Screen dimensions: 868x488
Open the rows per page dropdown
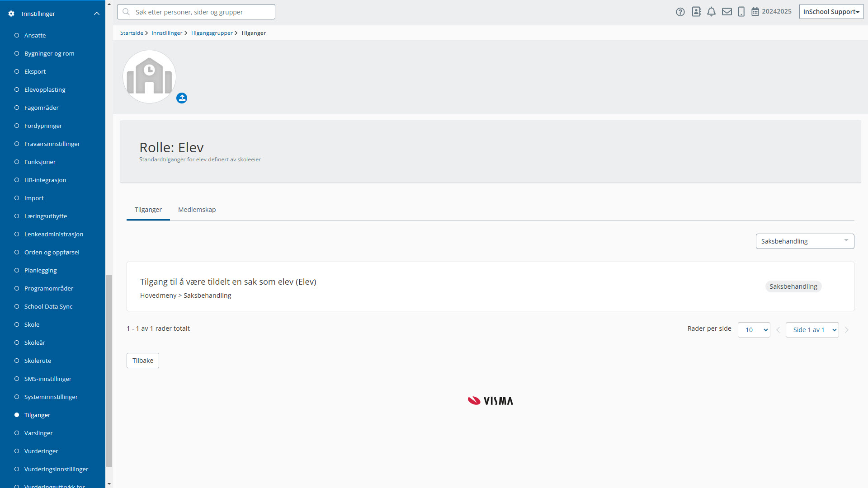coord(754,330)
